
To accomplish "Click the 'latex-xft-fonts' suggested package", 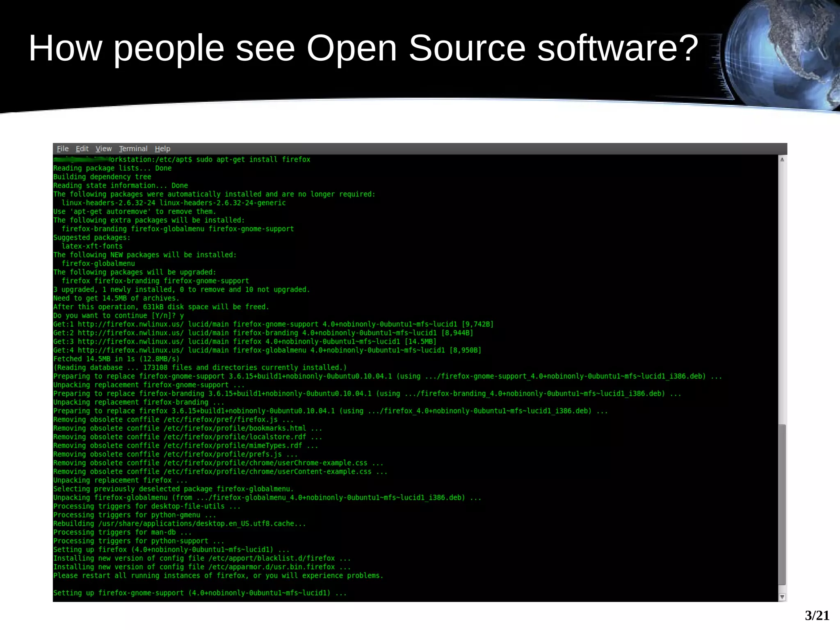I will (x=92, y=247).
